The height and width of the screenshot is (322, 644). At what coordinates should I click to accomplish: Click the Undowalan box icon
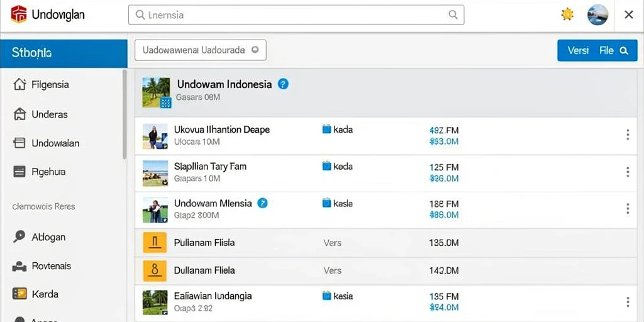19,143
